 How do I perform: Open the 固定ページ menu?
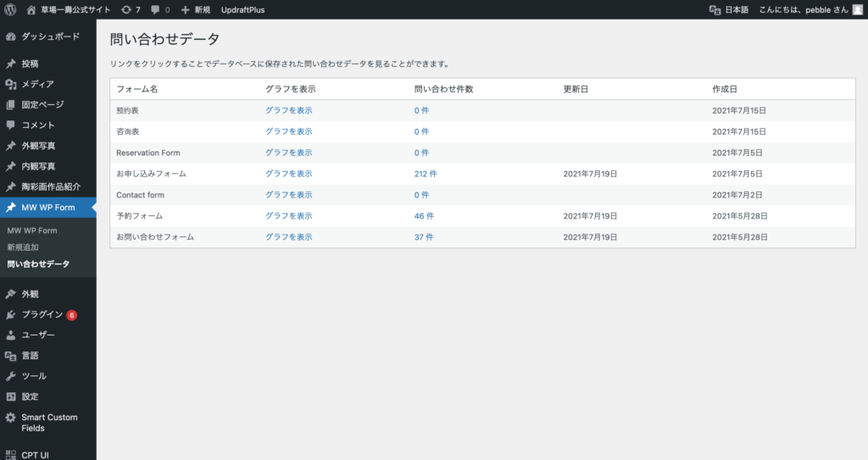(x=42, y=104)
